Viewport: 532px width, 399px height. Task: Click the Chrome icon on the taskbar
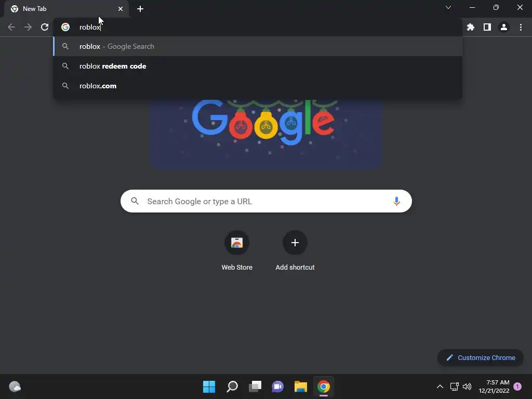324,387
